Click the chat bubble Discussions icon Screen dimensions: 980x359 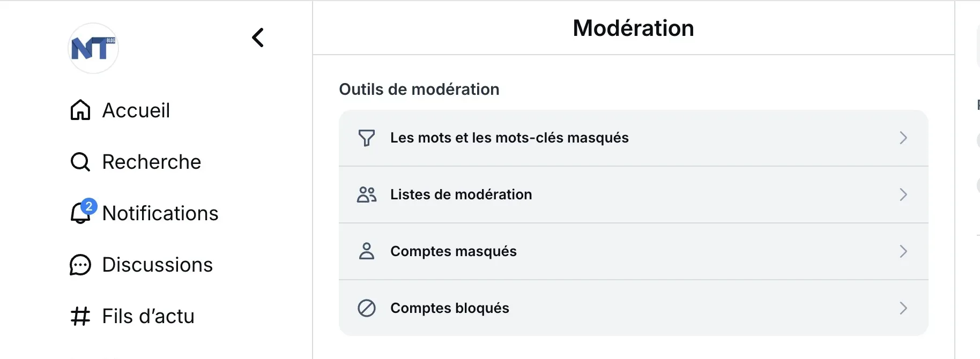point(80,265)
